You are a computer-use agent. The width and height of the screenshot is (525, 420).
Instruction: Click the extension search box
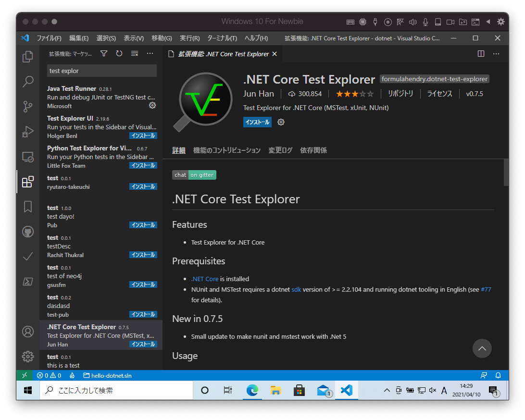(x=102, y=71)
